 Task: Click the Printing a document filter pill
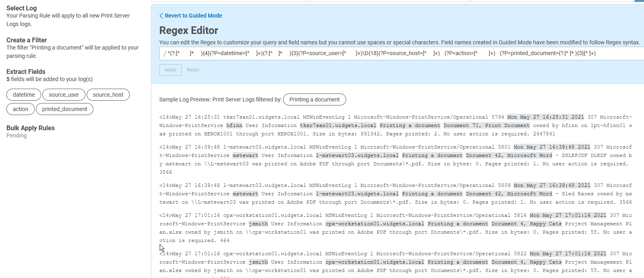314,99
